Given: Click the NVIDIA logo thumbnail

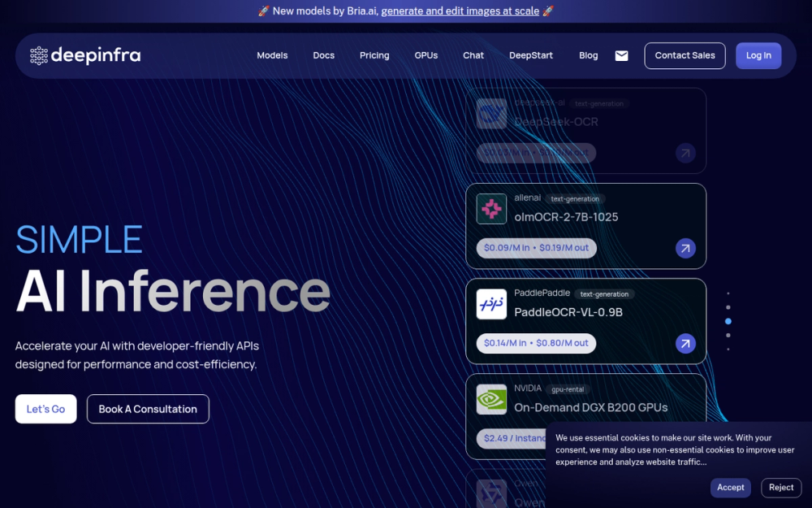Looking at the screenshot, I should 491,399.
